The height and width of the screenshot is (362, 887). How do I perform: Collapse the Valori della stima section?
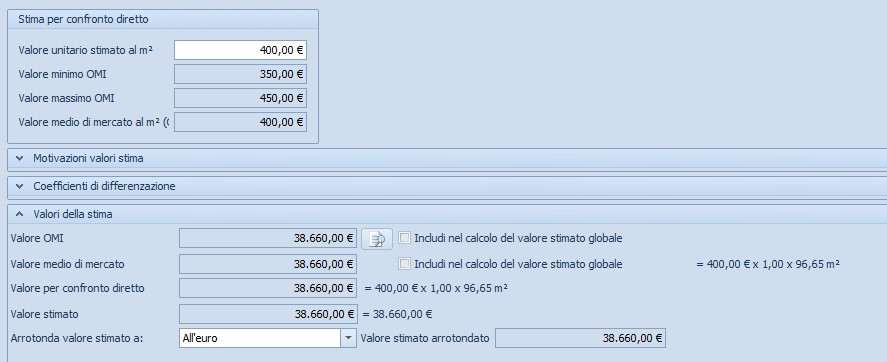tap(20, 214)
